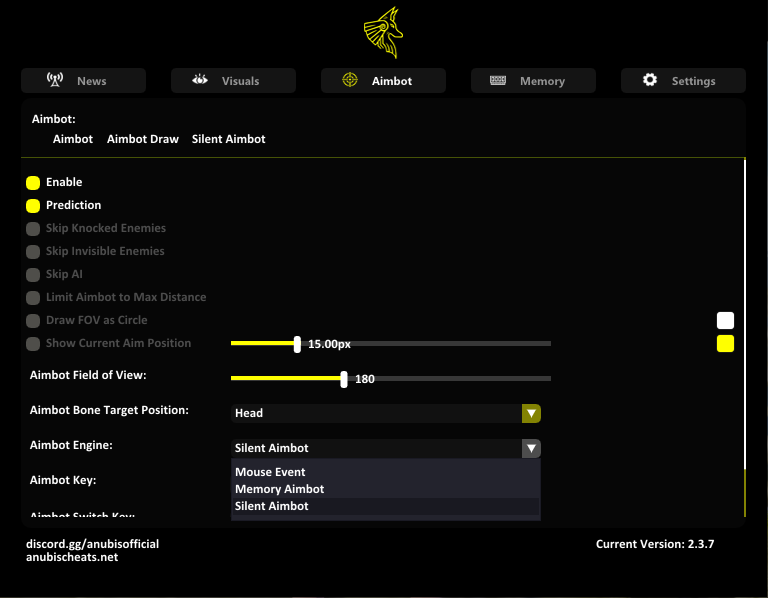
Task: Select the Aimbot sub-tab
Action: 72,139
